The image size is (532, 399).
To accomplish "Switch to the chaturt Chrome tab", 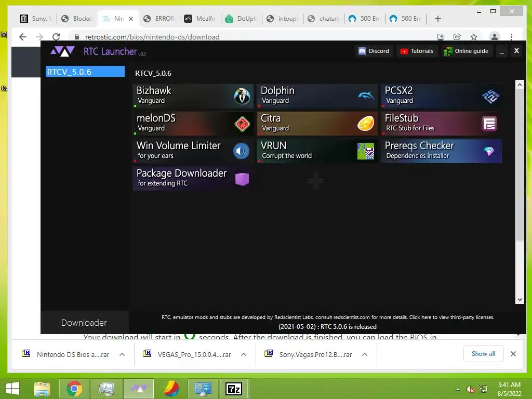I will point(323,19).
